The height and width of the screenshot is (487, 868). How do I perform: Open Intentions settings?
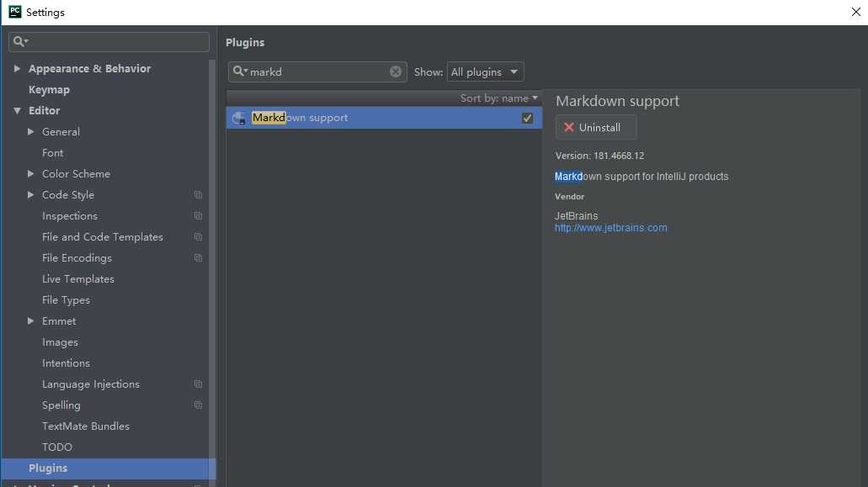[x=66, y=363]
